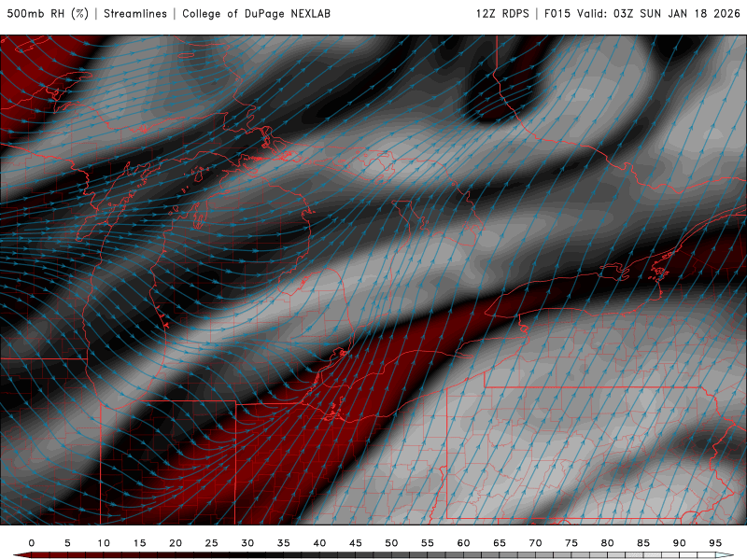The image size is (747, 560).
Task: Click the "15" legend scale label
Action: tap(139, 543)
